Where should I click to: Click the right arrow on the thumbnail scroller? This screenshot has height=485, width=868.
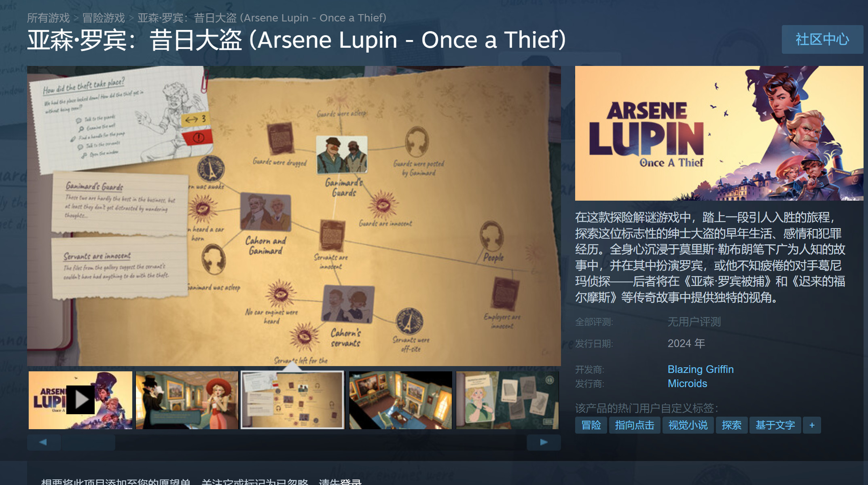(x=544, y=442)
